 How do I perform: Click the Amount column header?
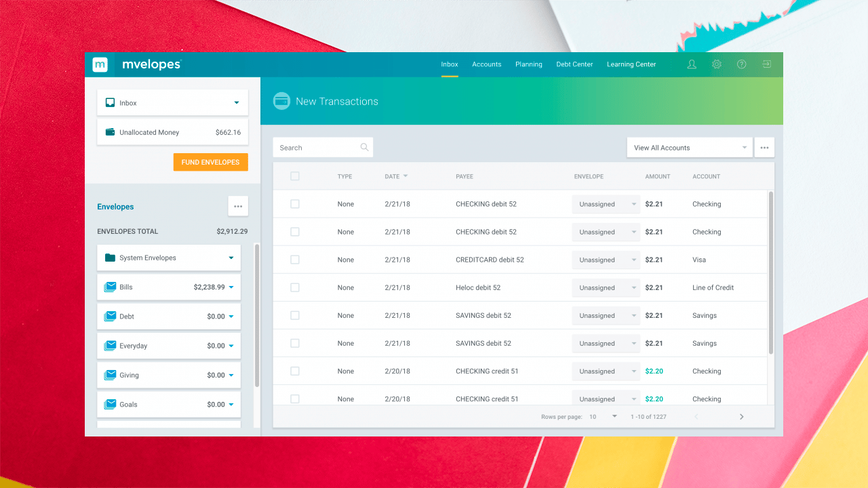click(x=658, y=176)
